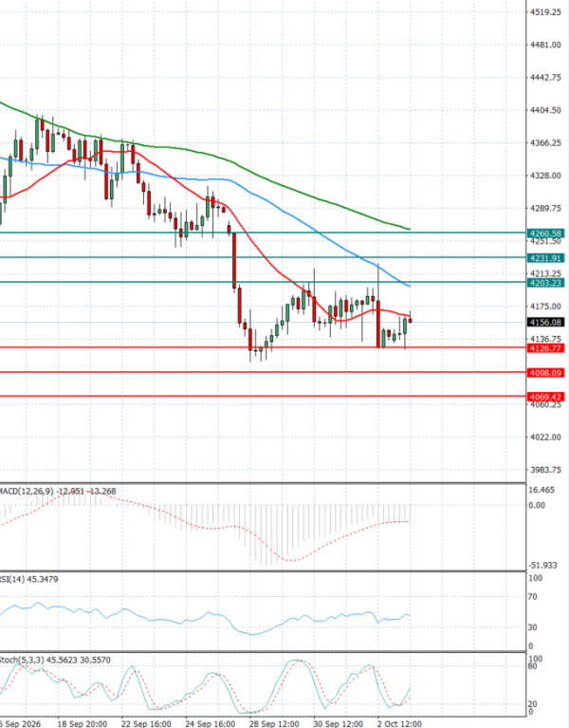Click the 24 Sep 16:00 time label
The image size is (569, 728).
(211, 724)
